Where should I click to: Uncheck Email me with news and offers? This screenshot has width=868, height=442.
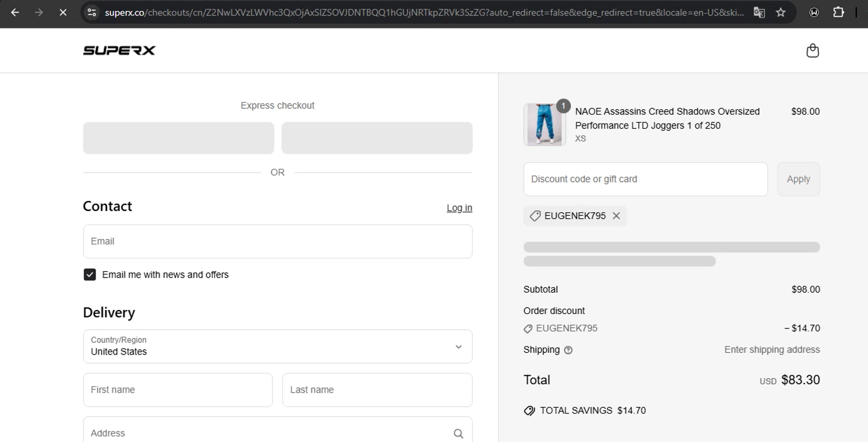pyautogui.click(x=90, y=275)
